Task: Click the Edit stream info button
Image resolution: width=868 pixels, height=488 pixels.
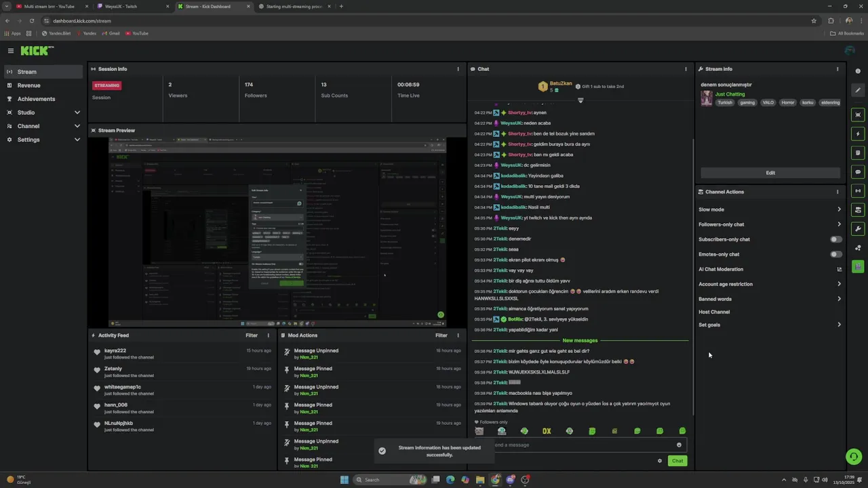Action: [x=770, y=173]
